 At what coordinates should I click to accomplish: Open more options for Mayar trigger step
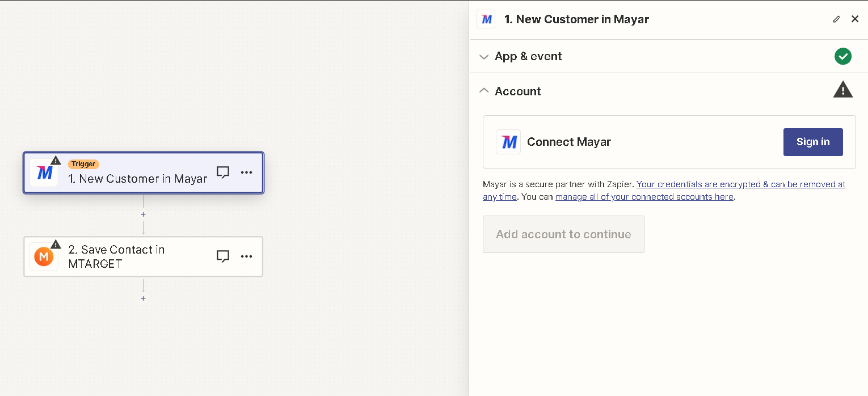[246, 172]
